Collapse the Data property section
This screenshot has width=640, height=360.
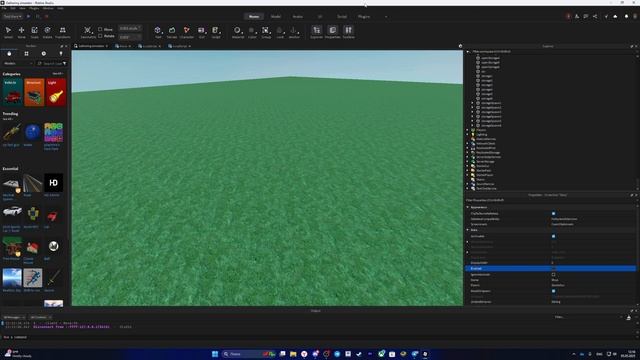pos(468,230)
